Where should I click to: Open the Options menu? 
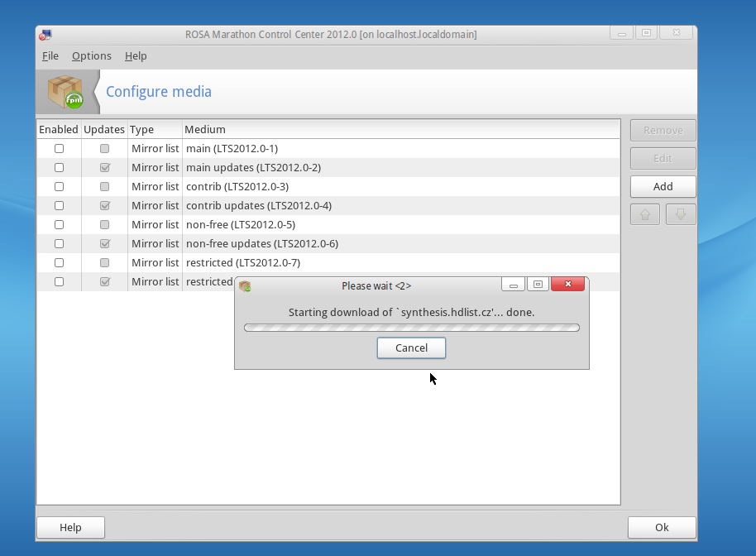pyautogui.click(x=92, y=56)
